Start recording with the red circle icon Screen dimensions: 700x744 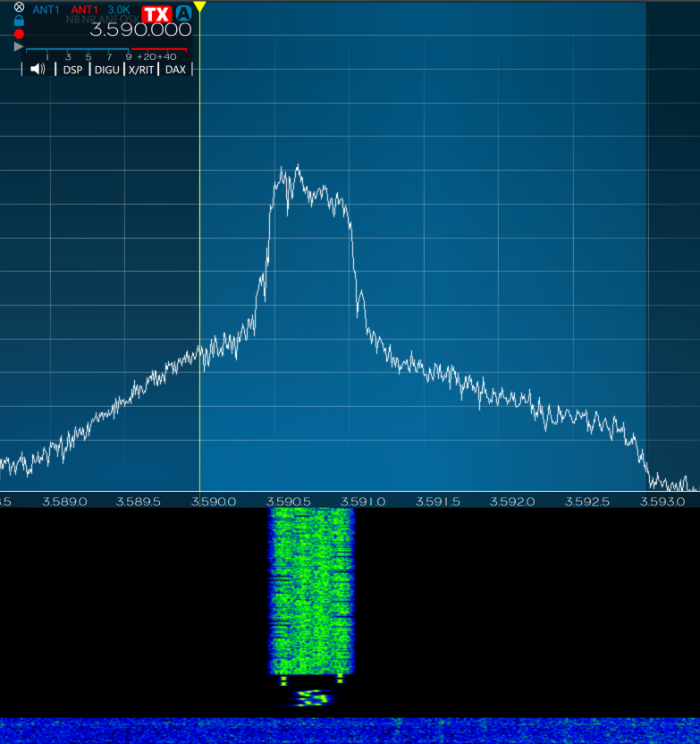(x=19, y=34)
